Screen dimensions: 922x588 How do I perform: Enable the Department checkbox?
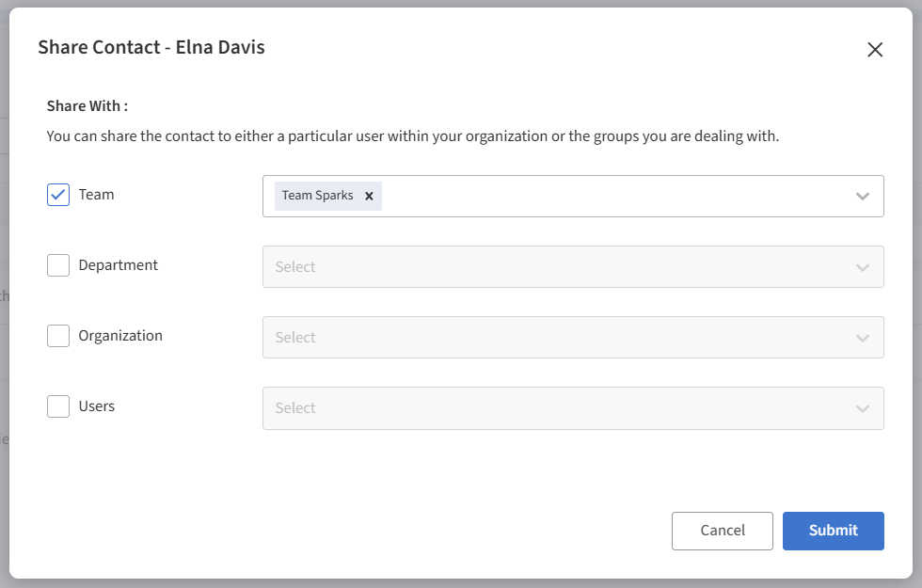point(58,265)
